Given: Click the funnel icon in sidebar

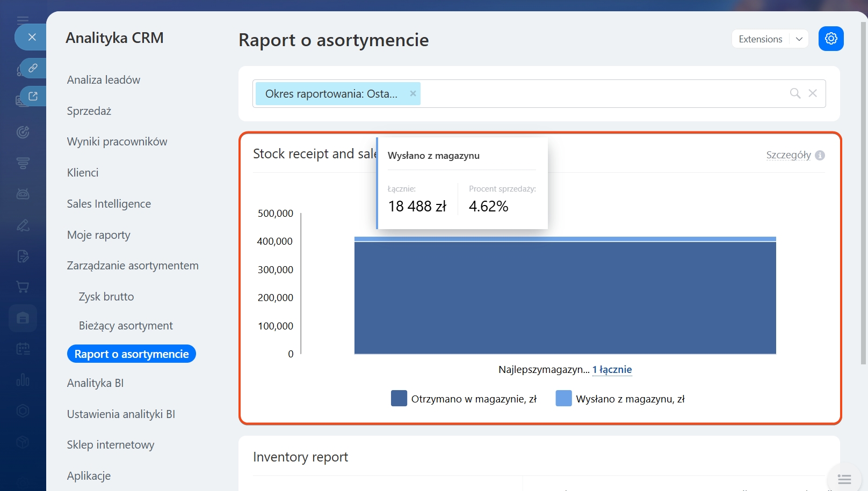Looking at the screenshot, I should pos(23,163).
